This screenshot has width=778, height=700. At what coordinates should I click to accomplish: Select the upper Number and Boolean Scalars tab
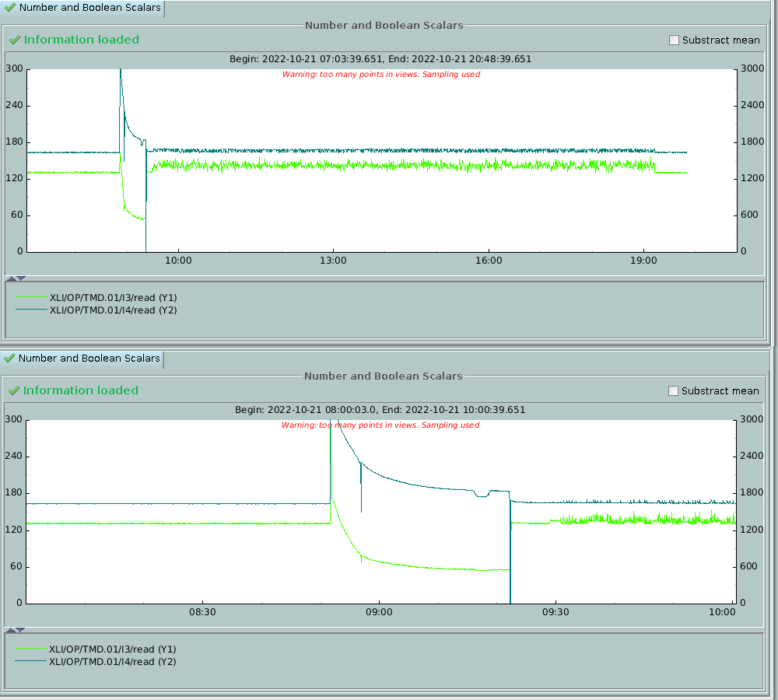coord(82,8)
